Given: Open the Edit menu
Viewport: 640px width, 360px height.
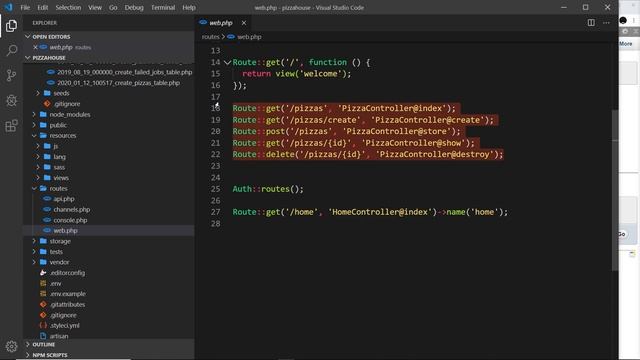Looking at the screenshot, I should point(42,7).
